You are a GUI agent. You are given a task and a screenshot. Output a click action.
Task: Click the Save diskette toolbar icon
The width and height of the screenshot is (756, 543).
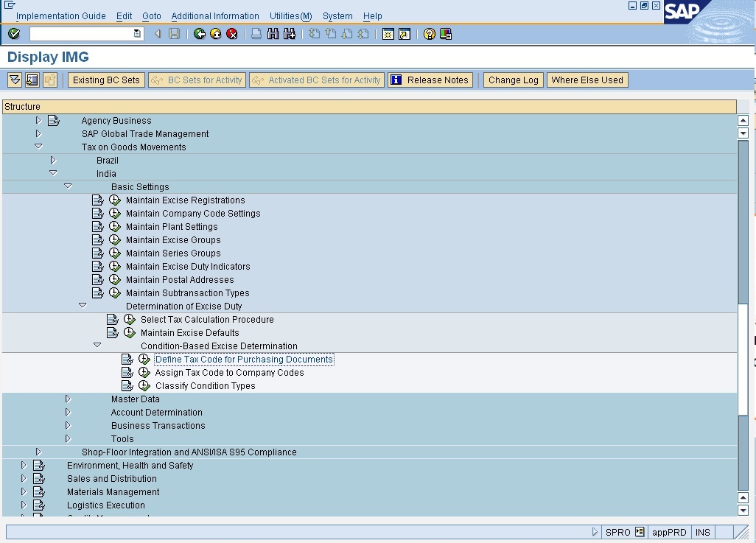[x=174, y=34]
